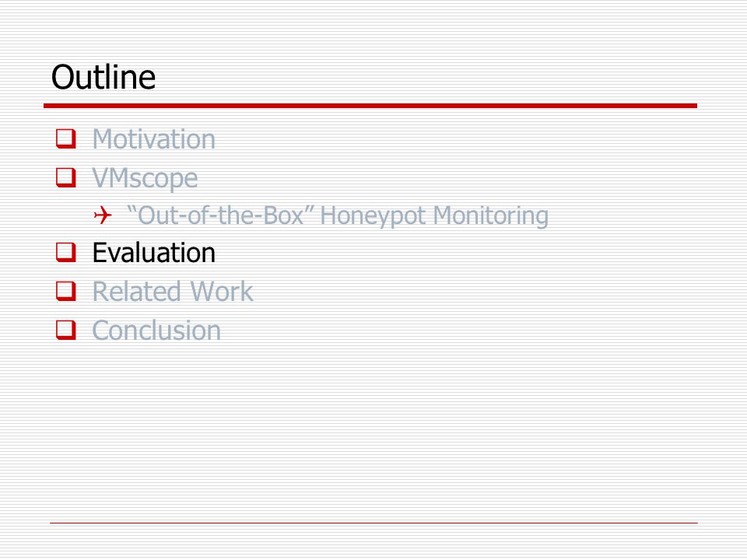Click the thick red line under the title
This screenshot has height=560, width=747.
[x=370, y=106]
